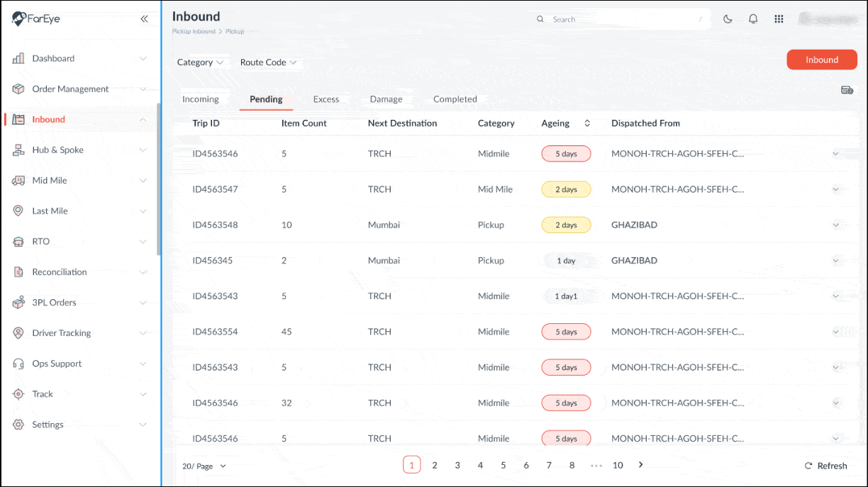The image size is (868, 487).
Task: Click the Mid Mile truck icon
Action: [x=18, y=180]
